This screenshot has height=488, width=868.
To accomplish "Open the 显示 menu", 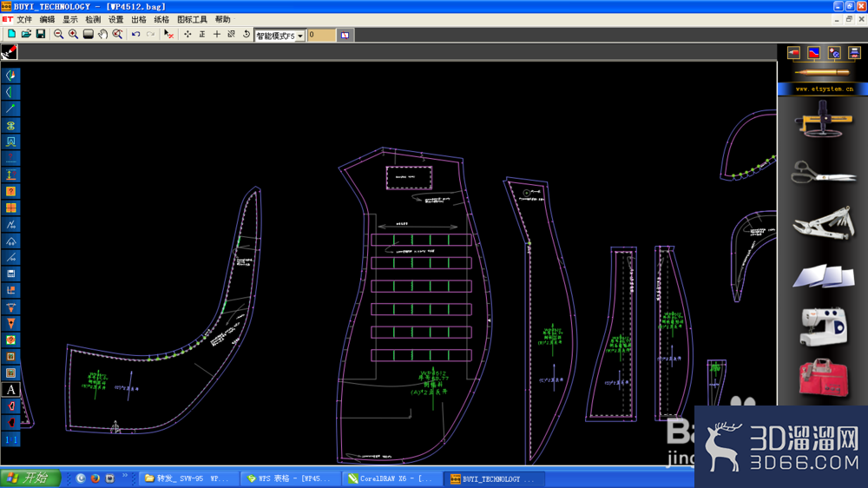I will (x=69, y=19).
